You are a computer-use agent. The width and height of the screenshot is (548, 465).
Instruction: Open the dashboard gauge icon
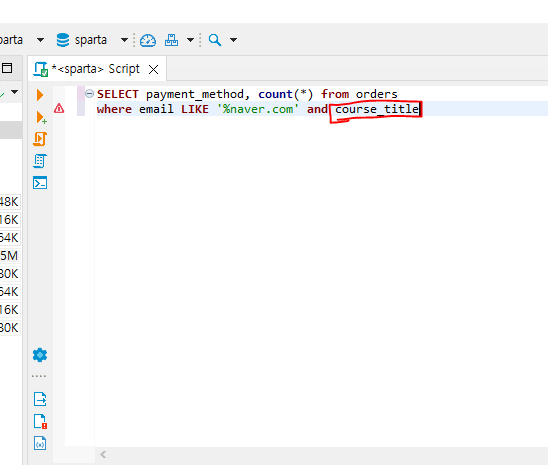[x=148, y=40]
